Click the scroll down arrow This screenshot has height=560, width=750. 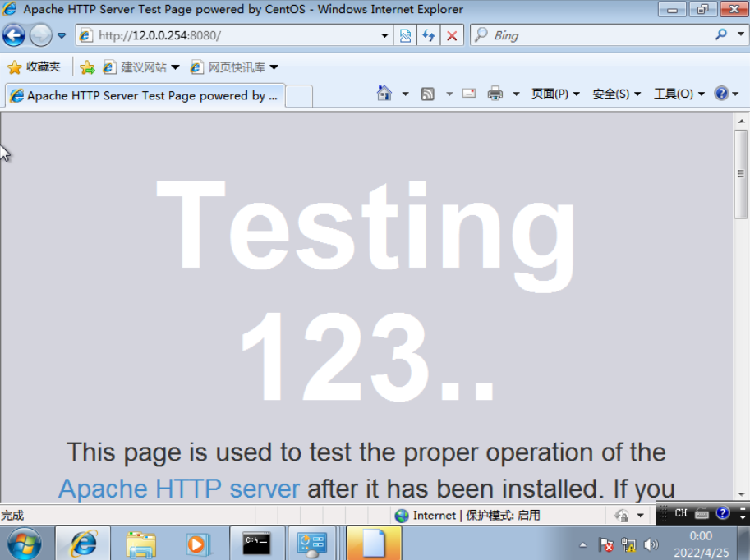(741, 494)
